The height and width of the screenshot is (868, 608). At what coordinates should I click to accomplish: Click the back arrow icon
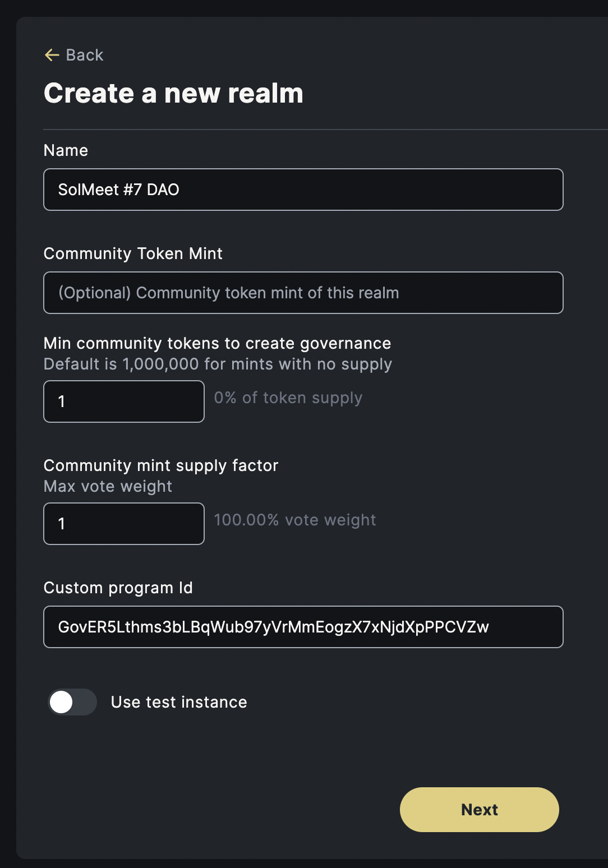(52, 55)
